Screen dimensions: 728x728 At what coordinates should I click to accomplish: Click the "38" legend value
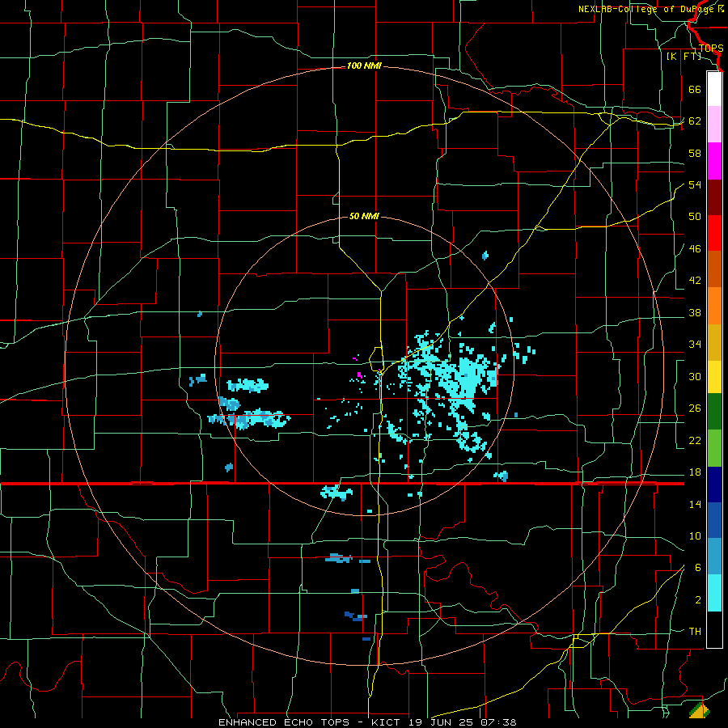695,312
